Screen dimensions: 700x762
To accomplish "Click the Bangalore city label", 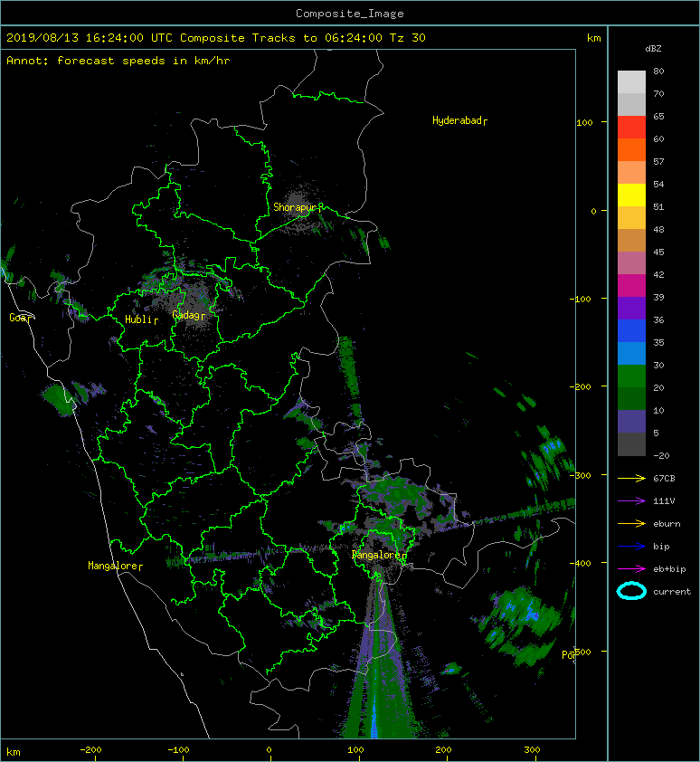I will coord(379,555).
